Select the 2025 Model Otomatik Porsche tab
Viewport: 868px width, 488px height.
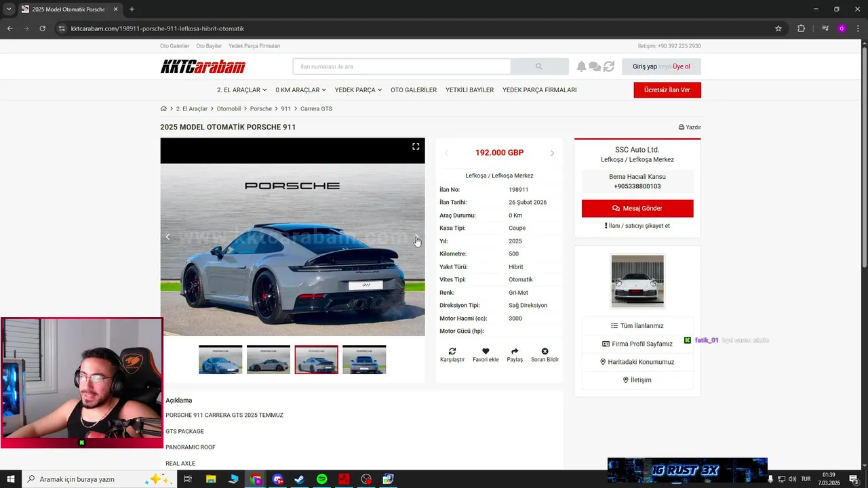click(68, 9)
